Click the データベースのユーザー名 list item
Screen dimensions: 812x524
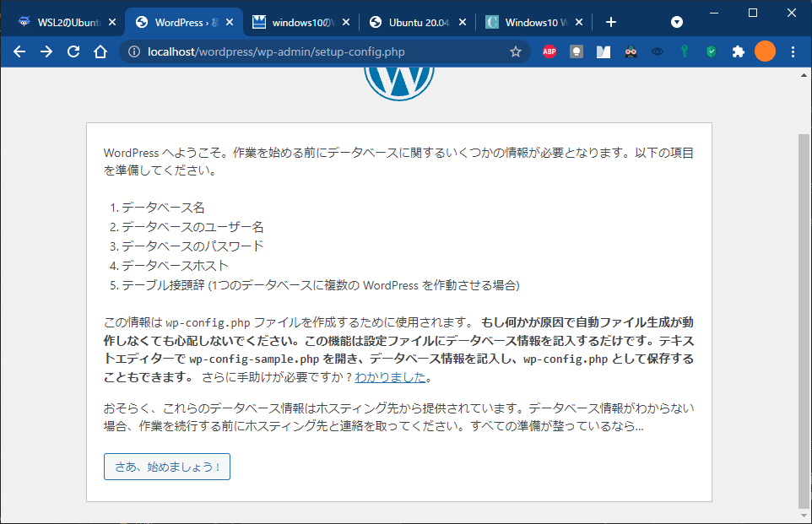192,227
